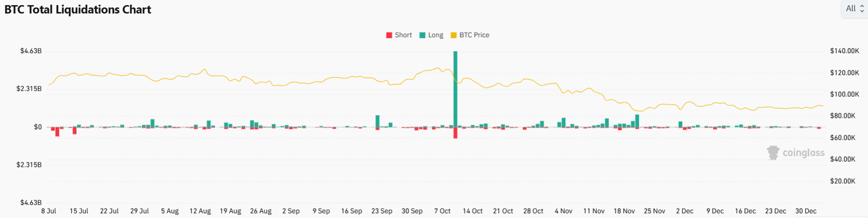Image resolution: width=868 pixels, height=218 pixels.
Task: Click the yellow BTC Price legend square
Action: point(454,35)
